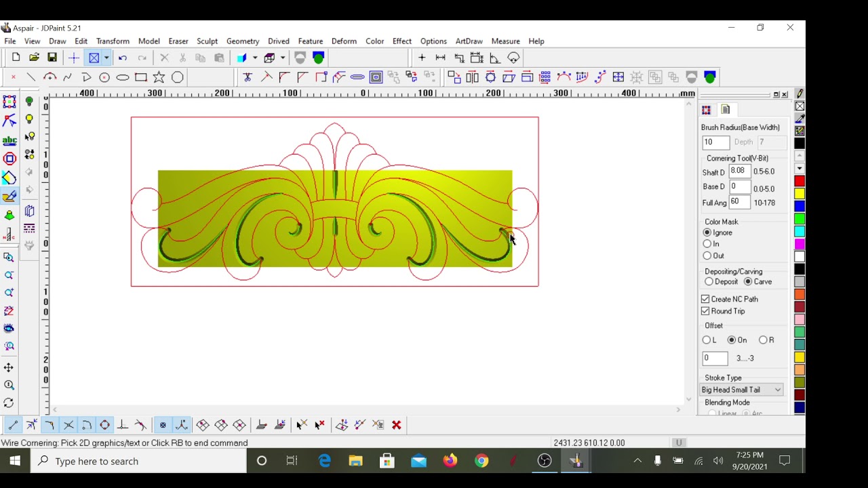The width and height of the screenshot is (868, 488).
Task: Pick the cyan color swatch in palette
Action: [x=800, y=231]
